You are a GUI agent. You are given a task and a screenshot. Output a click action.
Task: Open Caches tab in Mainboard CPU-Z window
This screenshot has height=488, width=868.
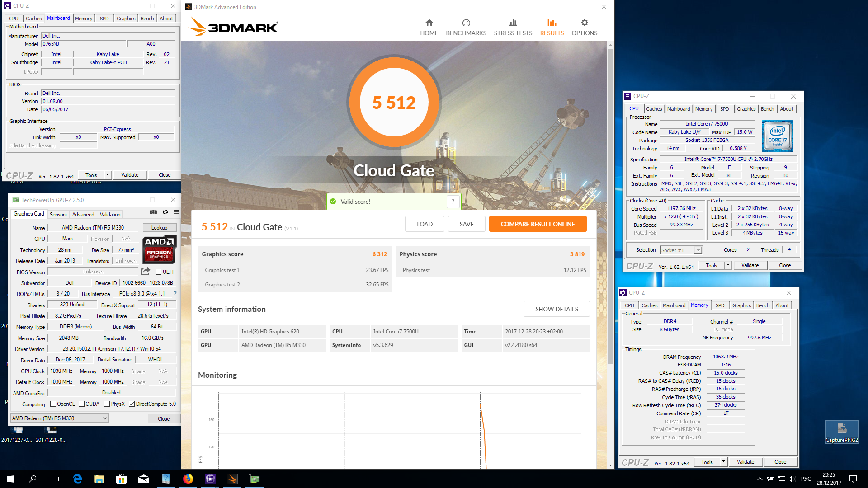(33, 19)
